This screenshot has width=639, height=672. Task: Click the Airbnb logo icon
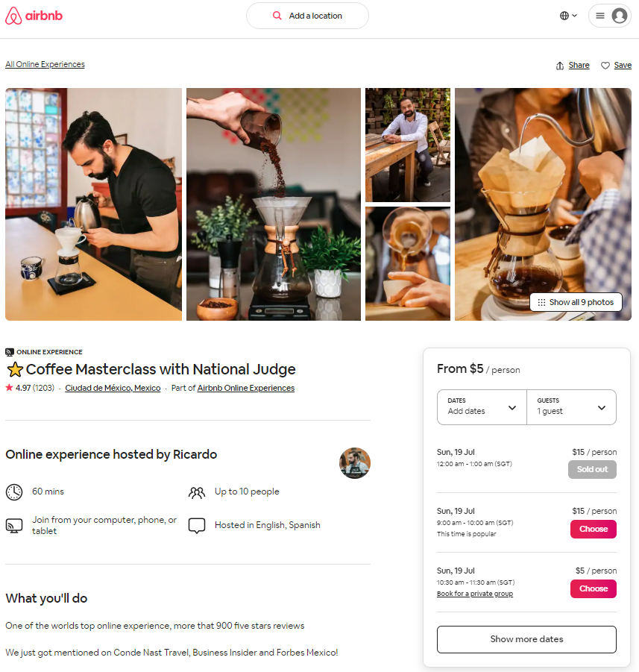point(13,16)
